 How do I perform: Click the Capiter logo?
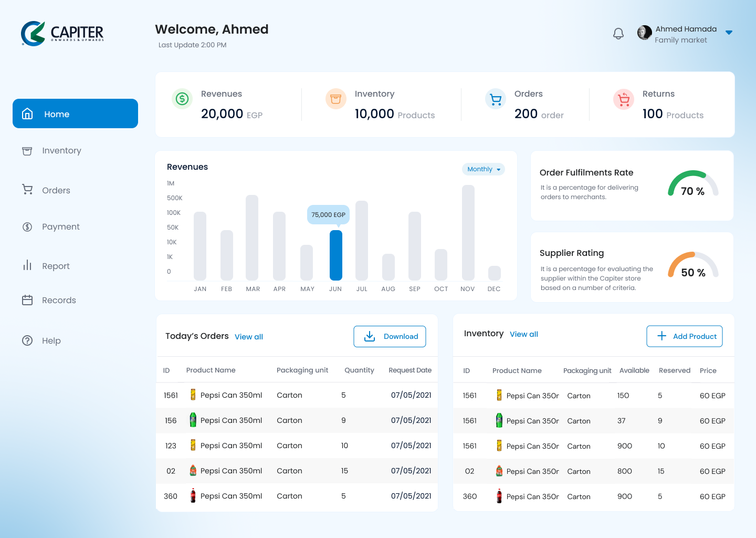(62, 33)
